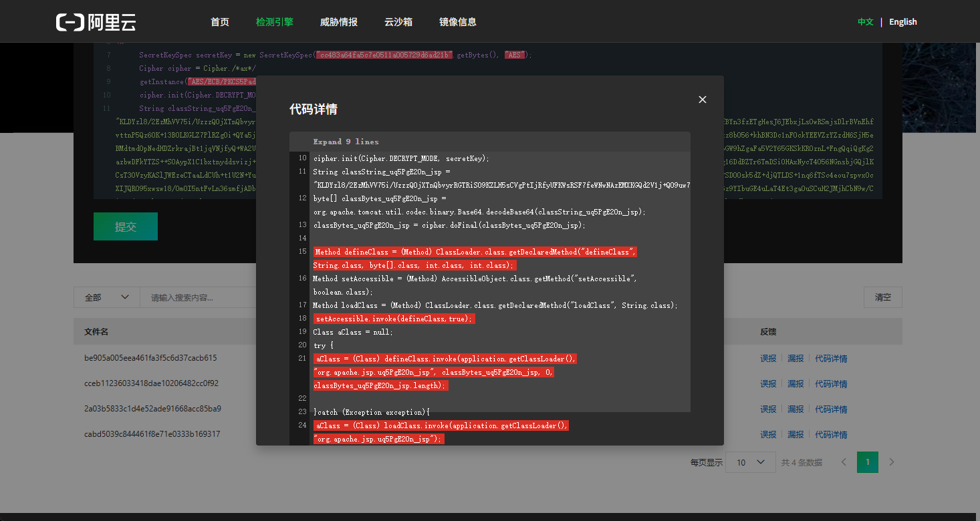Screen dimensions: 980x521
Task: Click 漏报 for file 2a03b5833c1d4e52ade91668acc85ba9
Action: (x=795, y=409)
